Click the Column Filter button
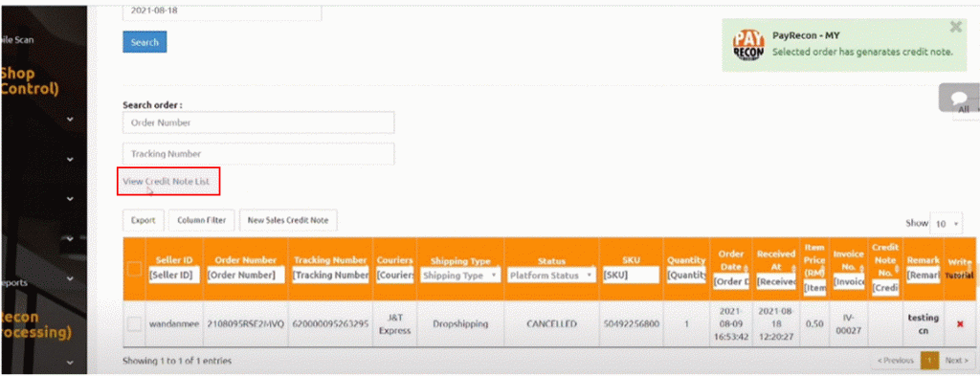The width and height of the screenshot is (980, 376). click(x=201, y=220)
